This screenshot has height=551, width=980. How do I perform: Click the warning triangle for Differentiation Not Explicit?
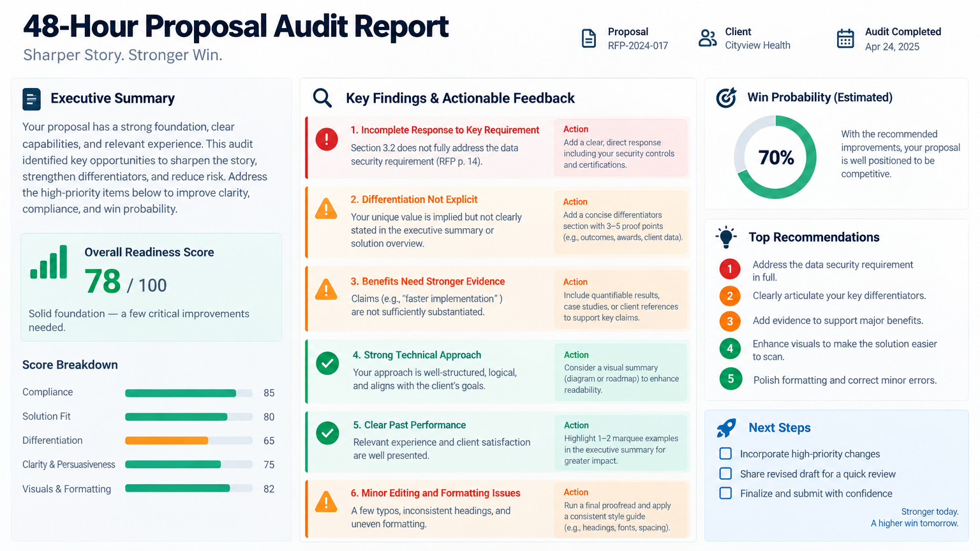click(x=326, y=208)
